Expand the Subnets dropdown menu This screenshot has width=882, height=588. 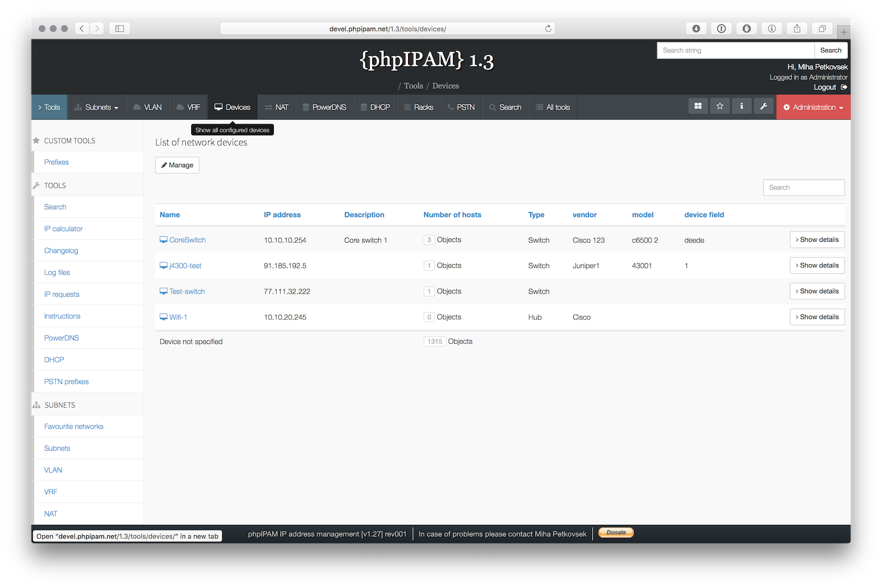96,107
